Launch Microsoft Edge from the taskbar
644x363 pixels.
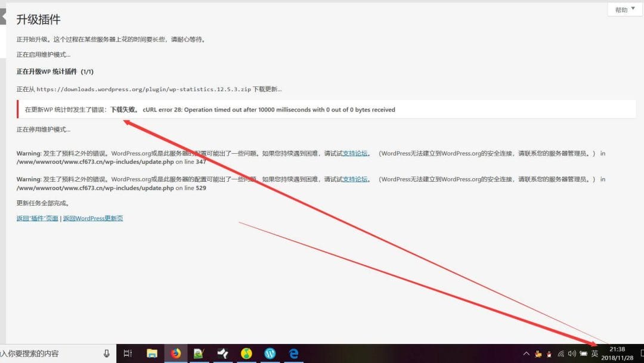(x=293, y=353)
